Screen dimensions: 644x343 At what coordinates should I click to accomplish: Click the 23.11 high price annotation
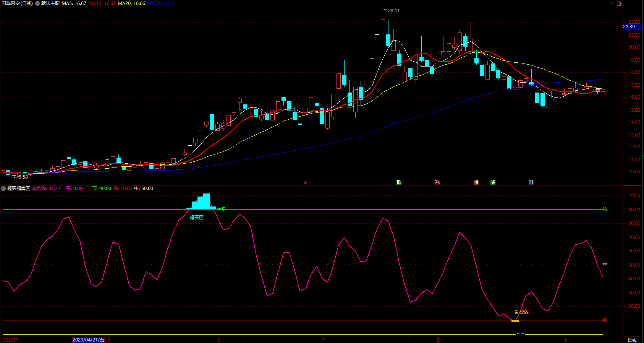(x=394, y=11)
